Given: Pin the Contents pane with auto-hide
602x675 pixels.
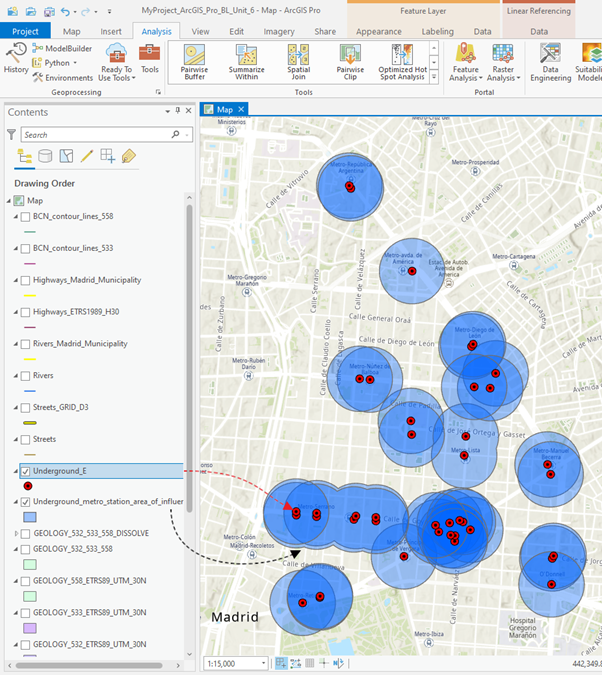Looking at the screenshot, I should tap(178, 111).
